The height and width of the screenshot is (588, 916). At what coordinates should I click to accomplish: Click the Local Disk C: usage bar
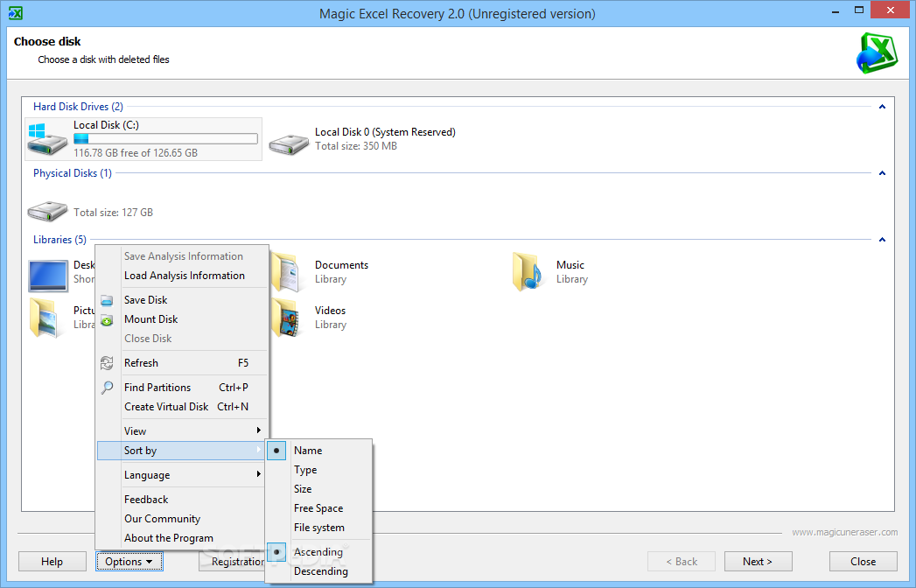pos(165,138)
